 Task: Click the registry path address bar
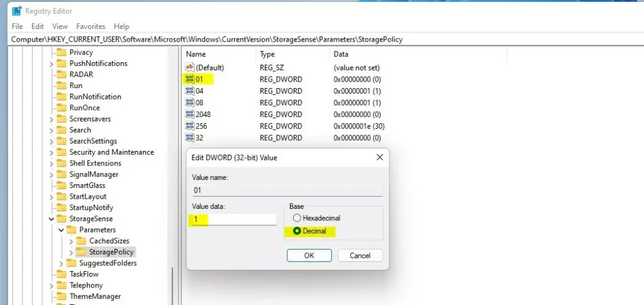point(325,40)
